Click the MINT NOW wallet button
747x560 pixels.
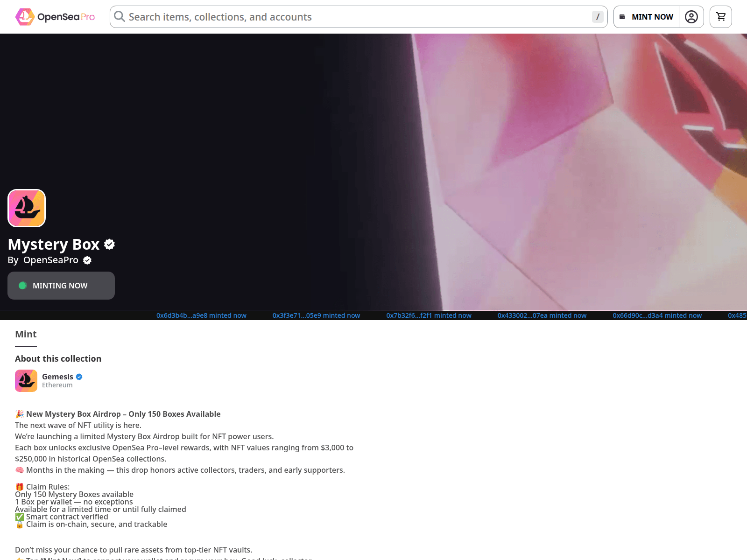[646, 17]
